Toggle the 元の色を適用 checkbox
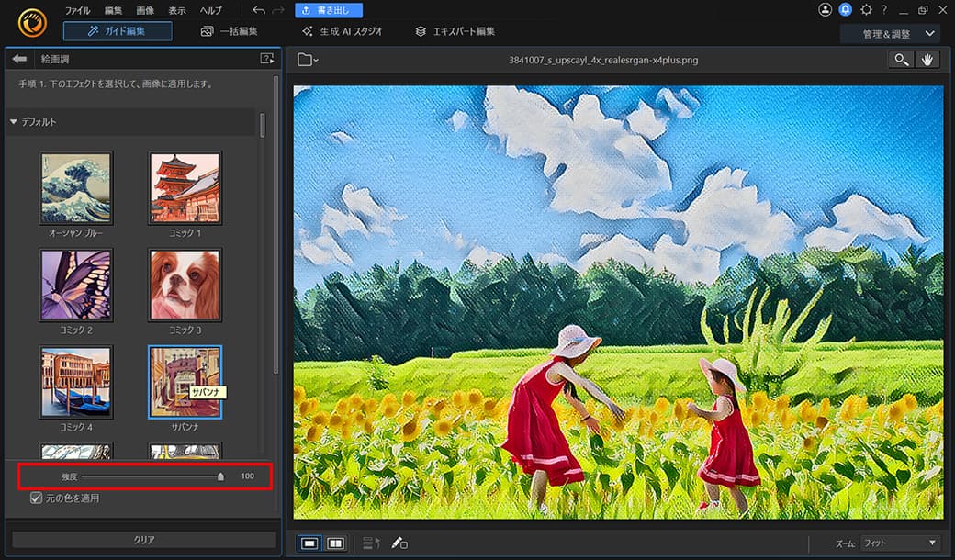Image resolution: width=955 pixels, height=560 pixels. [x=37, y=498]
